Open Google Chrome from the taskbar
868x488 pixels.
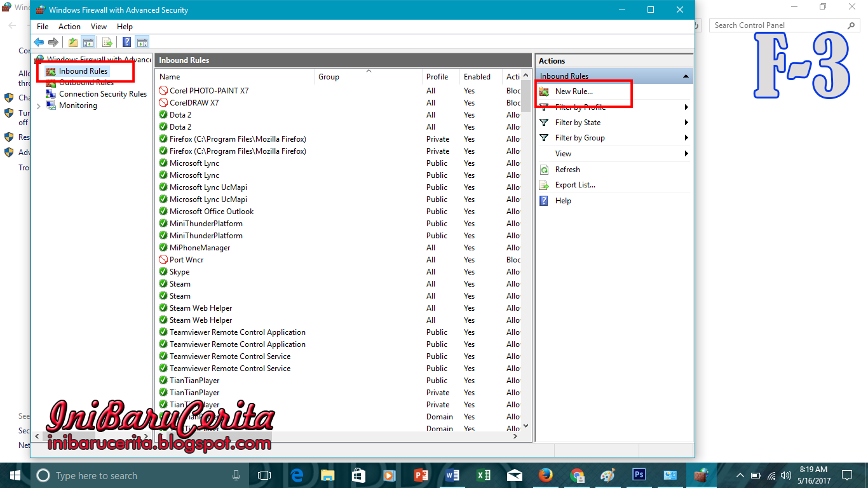576,475
